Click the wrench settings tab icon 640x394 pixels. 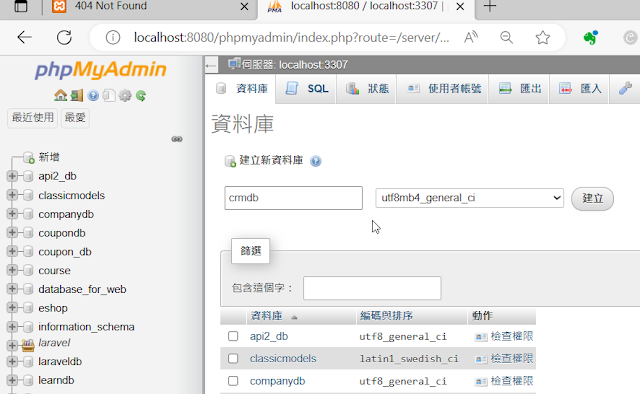625,88
